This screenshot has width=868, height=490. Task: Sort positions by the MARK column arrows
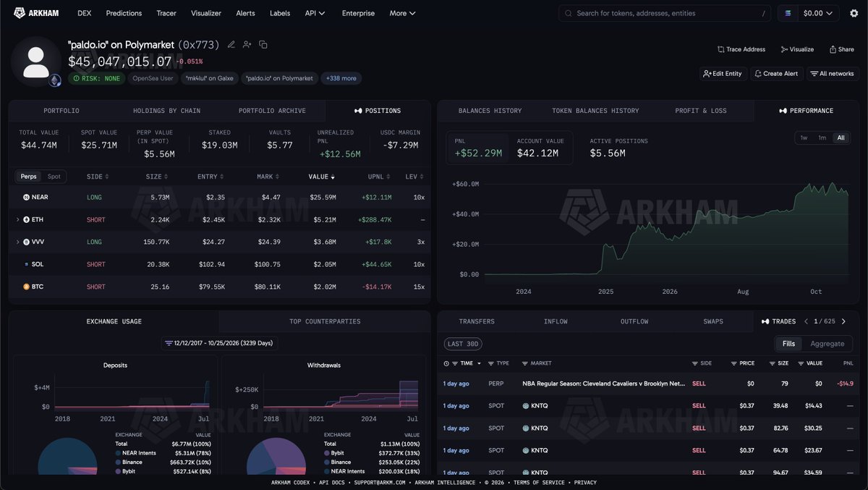pyautogui.click(x=276, y=177)
